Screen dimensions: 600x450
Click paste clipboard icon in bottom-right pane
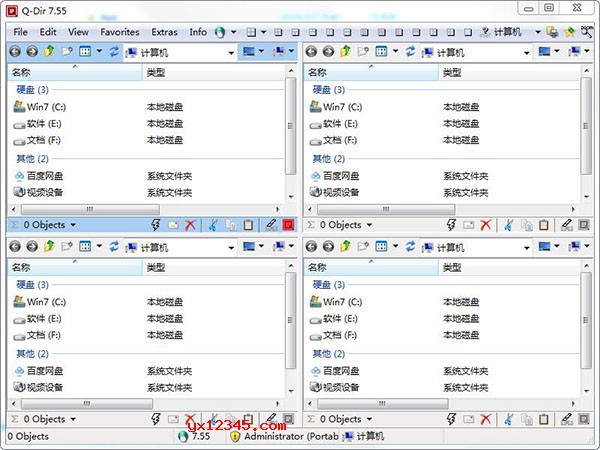coord(544,419)
